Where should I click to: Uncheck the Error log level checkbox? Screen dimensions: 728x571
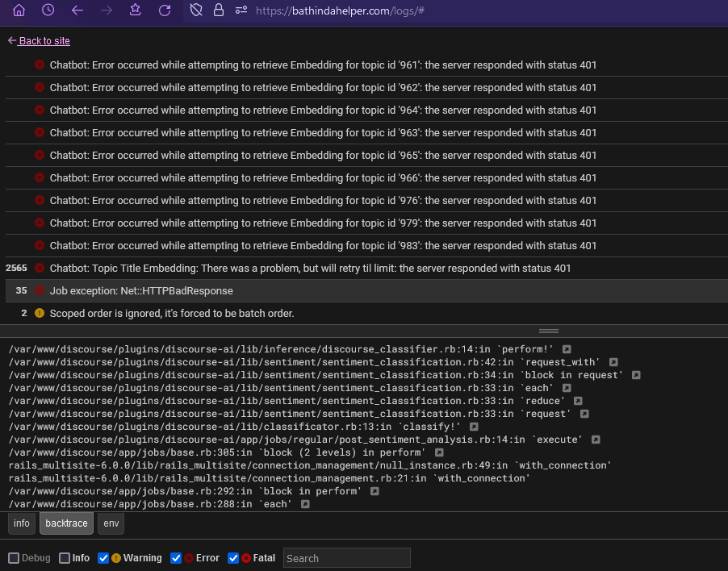pyautogui.click(x=176, y=558)
